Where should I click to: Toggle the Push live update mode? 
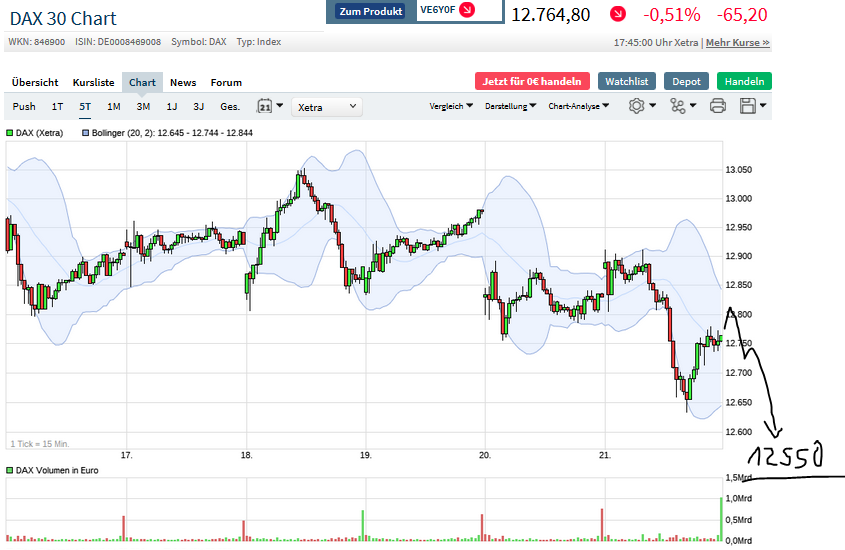tap(24, 106)
